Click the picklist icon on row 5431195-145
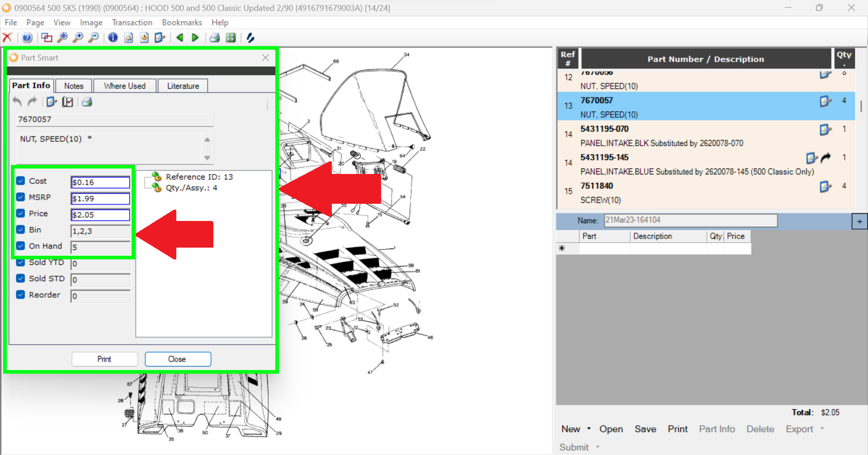 click(812, 158)
